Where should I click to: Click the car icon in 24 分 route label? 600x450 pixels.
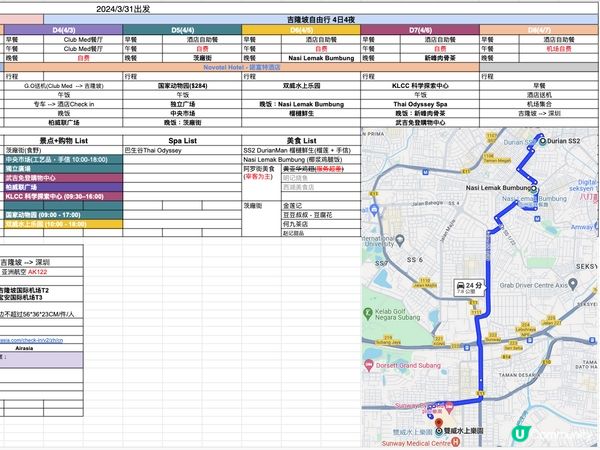[x=459, y=286]
